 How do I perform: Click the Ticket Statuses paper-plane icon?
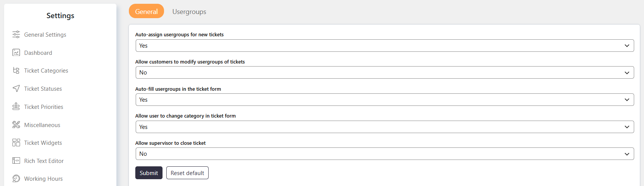[x=16, y=88]
